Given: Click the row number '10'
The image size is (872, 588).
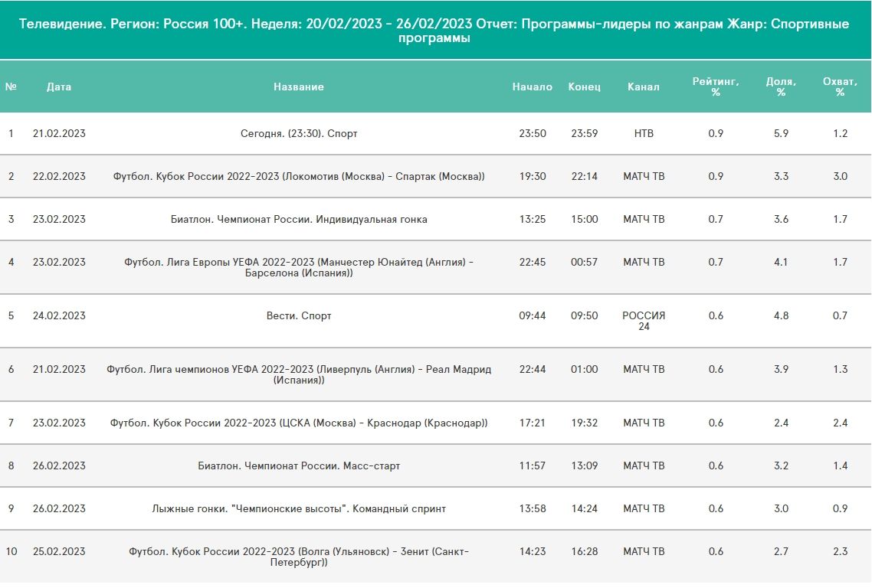Looking at the screenshot, I should pos(11,551).
